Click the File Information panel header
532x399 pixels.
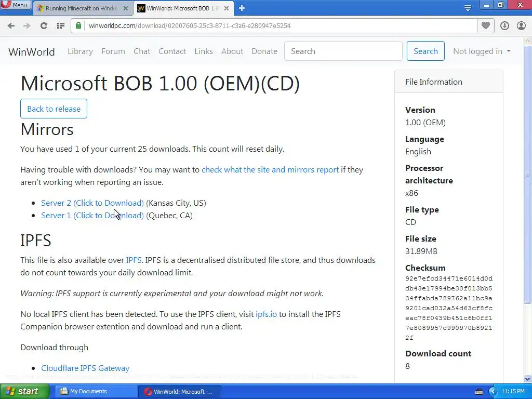[x=448, y=82]
